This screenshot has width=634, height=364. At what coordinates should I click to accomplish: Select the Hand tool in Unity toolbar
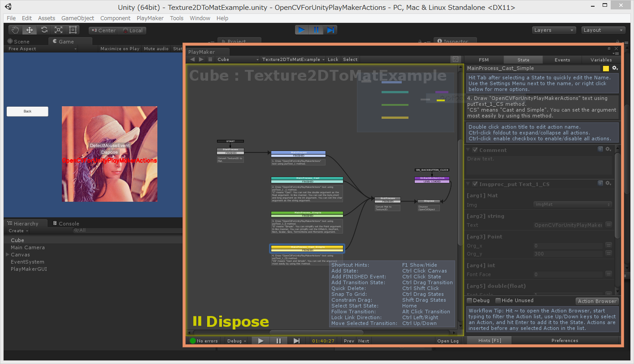[16, 30]
